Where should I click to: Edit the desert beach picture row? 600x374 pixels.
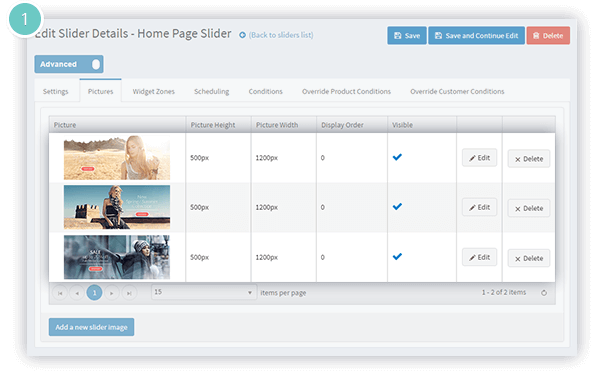click(479, 158)
